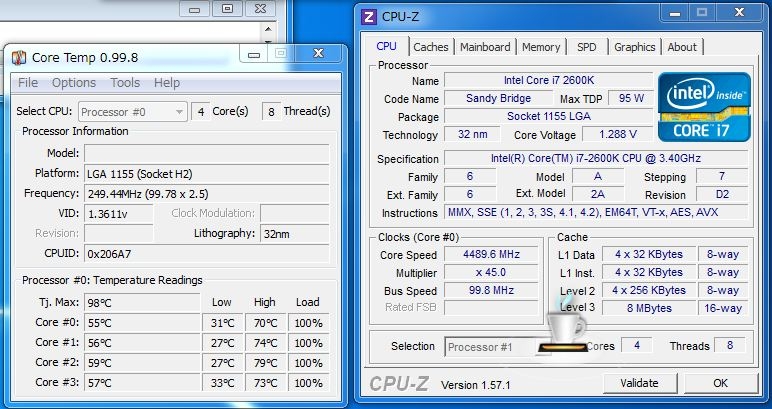Image resolution: width=772 pixels, height=409 pixels.
Task: Click the Code Name value Sandy Bridge
Action: (x=498, y=98)
